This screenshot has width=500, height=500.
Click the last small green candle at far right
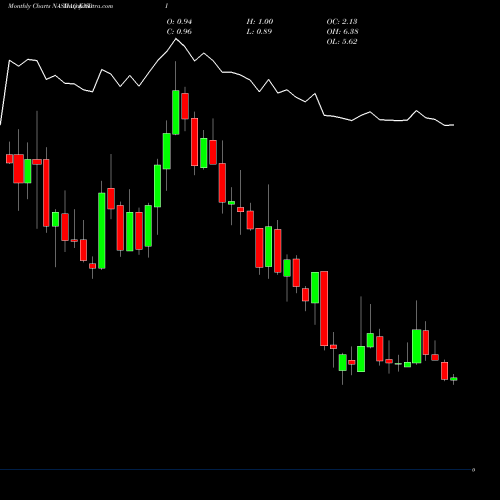(454, 379)
